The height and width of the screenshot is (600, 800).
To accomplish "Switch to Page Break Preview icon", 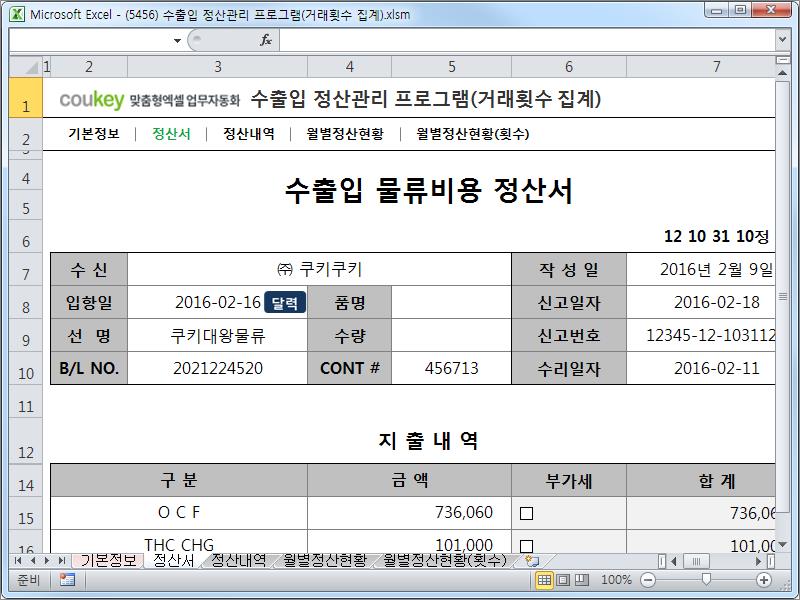I will 582,580.
